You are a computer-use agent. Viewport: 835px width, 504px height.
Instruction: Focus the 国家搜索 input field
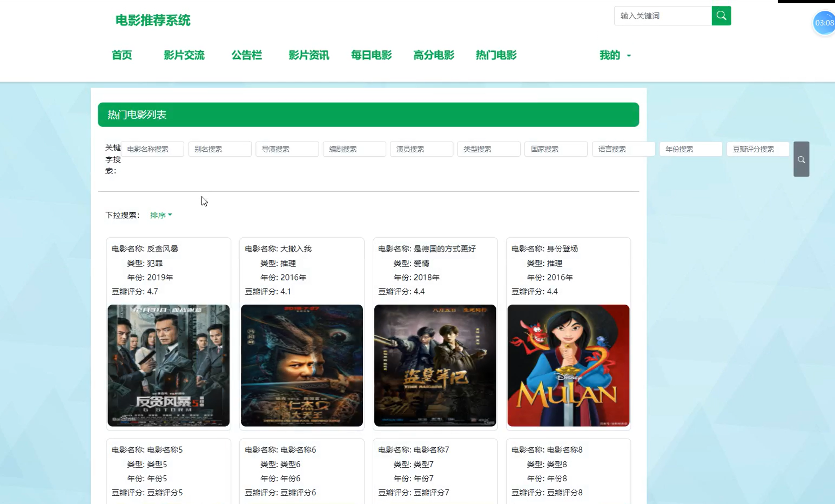[556, 149]
